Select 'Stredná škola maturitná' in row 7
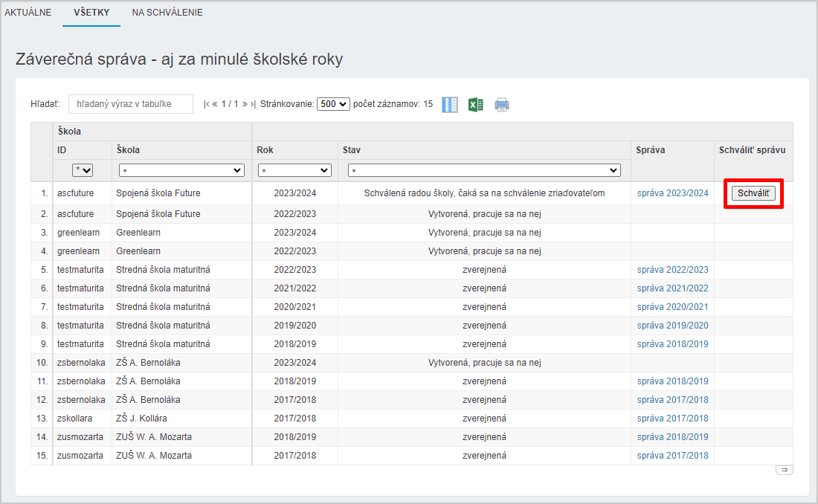Screen dimensions: 818x504 163,307
